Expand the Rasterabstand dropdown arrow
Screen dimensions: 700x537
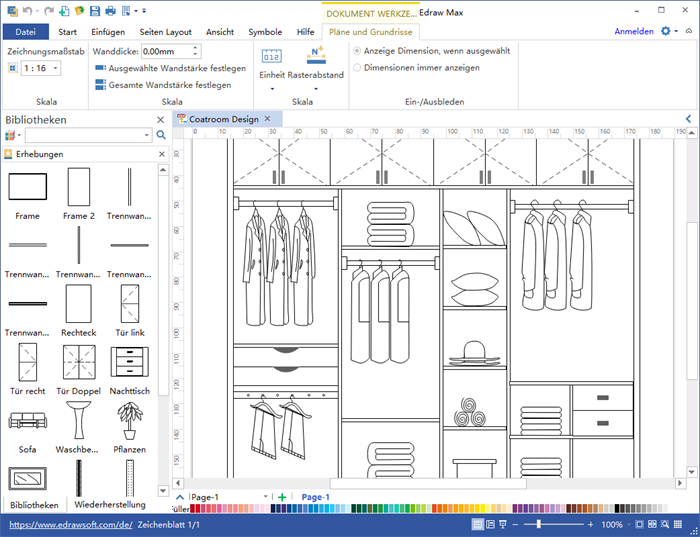(316, 89)
